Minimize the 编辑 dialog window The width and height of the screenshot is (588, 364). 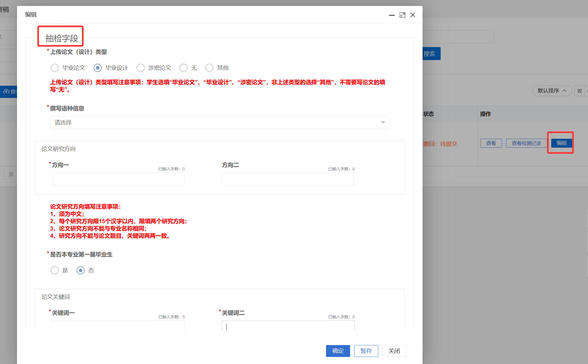point(392,15)
